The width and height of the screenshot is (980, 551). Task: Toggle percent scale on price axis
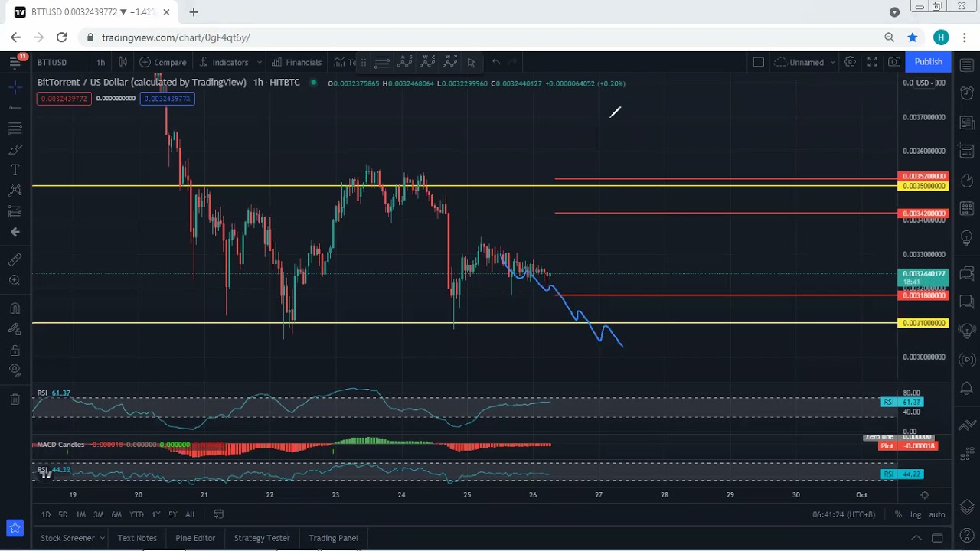point(898,514)
